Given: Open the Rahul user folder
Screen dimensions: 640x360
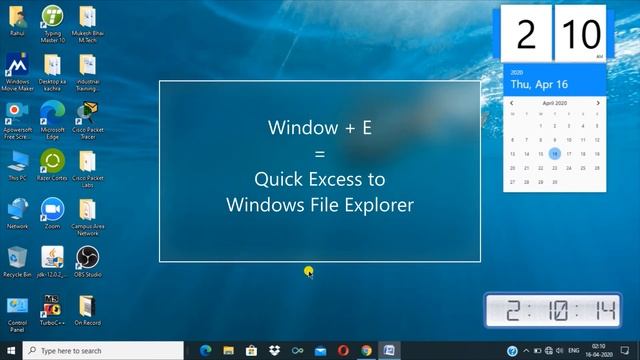Looking at the screenshot, I should 17,21.
